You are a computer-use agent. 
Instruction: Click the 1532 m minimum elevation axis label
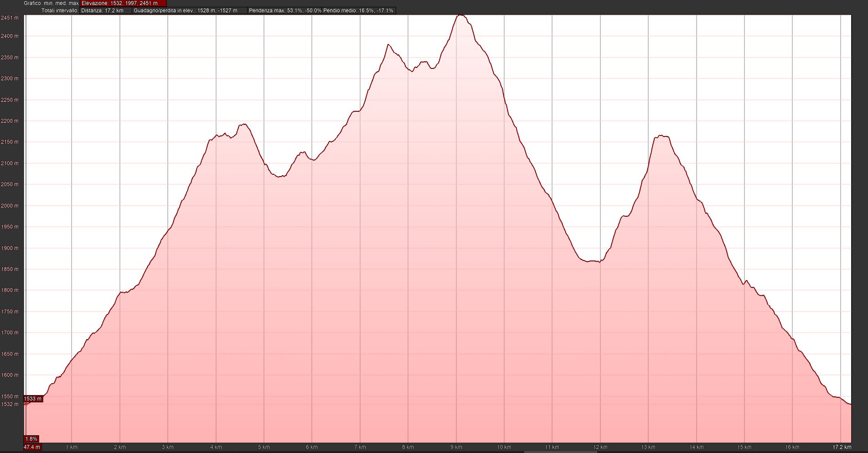pos(10,404)
